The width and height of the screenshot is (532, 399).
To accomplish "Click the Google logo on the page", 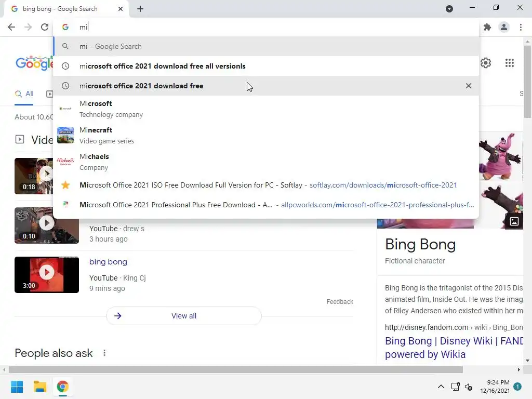I will pyautogui.click(x=34, y=63).
